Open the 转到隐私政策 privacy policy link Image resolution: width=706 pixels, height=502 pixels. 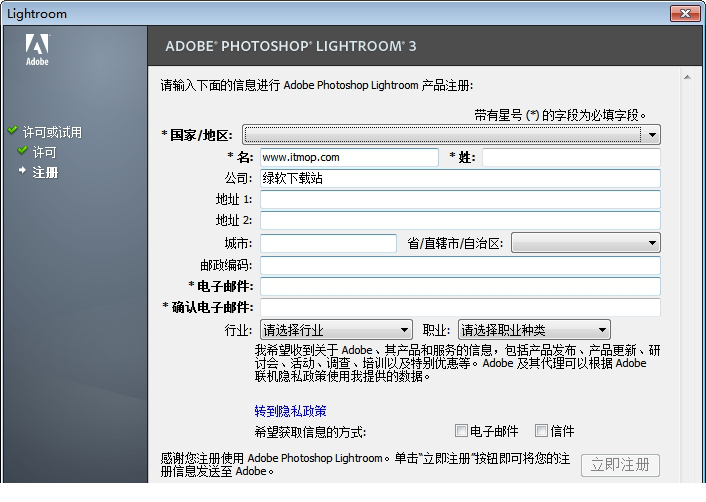(290, 411)
